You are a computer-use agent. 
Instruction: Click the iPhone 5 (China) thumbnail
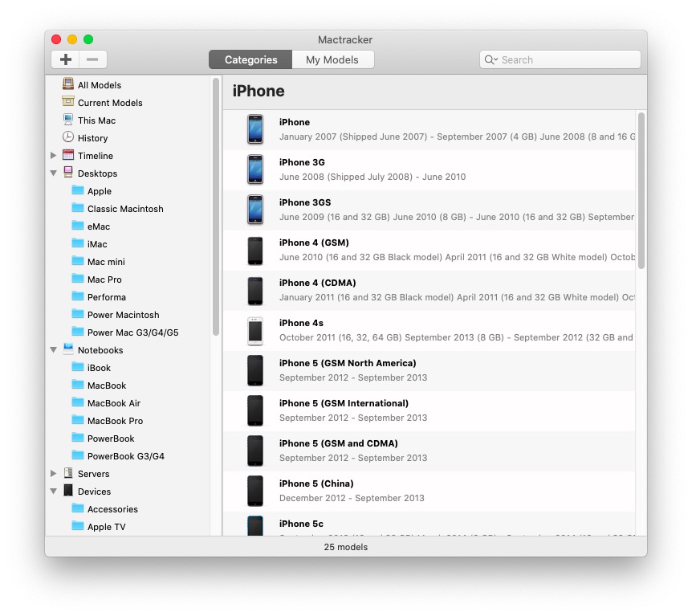[x=255, y=491]
